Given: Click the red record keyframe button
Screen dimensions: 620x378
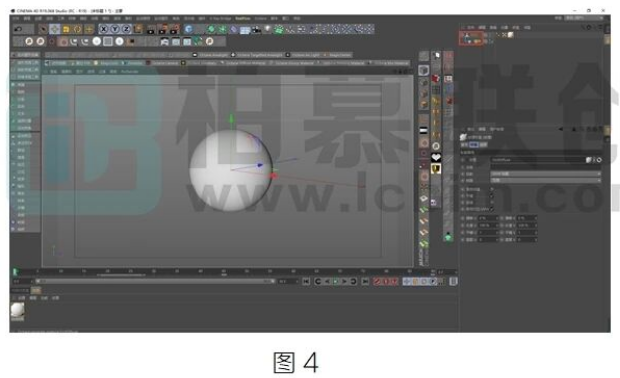Looking at the screenshot, I should pos(377,282).
